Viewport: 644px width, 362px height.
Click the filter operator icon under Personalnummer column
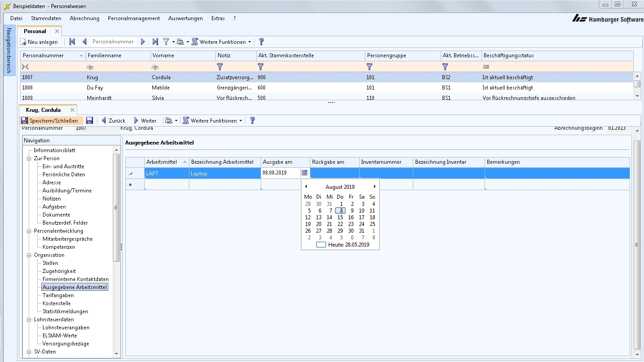coord(25,67)
